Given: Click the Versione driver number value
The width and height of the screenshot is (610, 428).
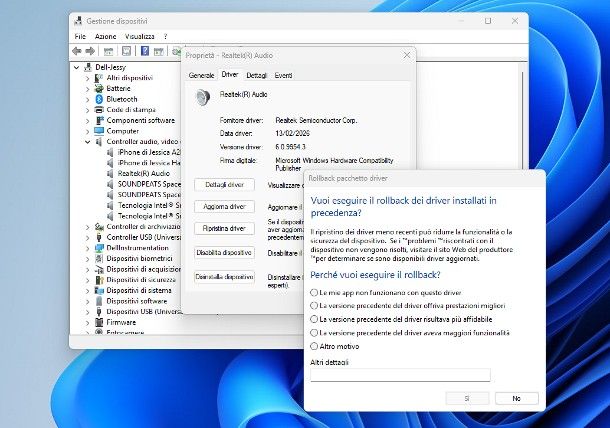Looking at the screenshot, I should [x=291, y=147].
